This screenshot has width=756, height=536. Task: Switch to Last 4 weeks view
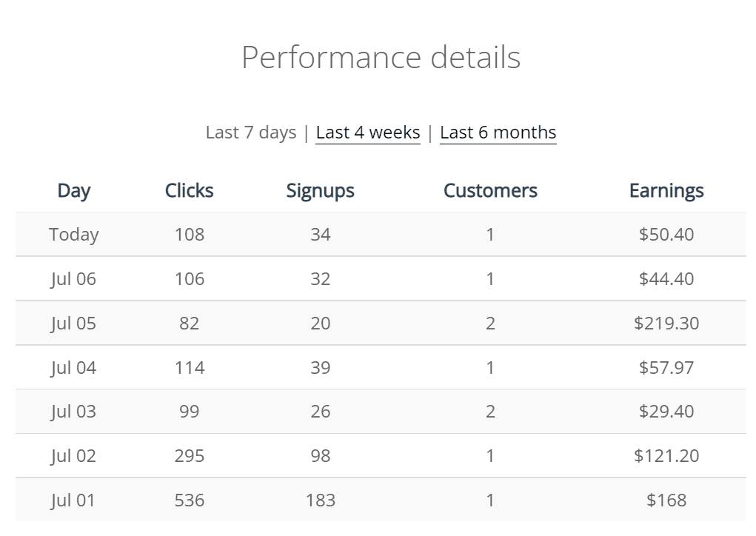coord(367,133)
